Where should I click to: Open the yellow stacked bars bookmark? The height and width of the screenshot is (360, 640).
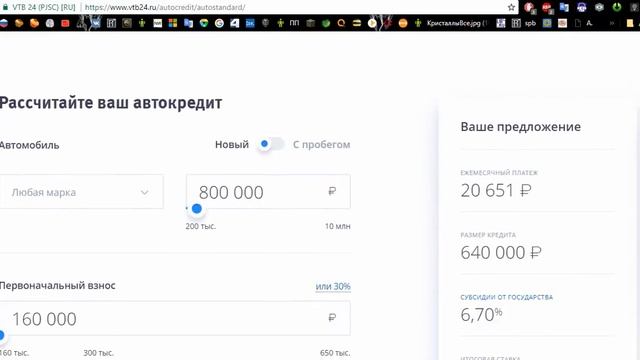pyautogui.click(x=357, y=23)
